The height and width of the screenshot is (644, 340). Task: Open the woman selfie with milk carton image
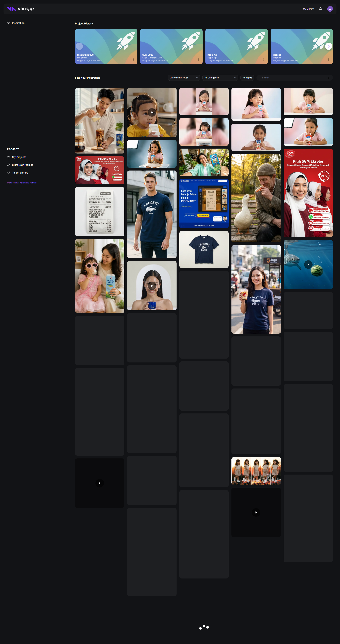click(x=204, y=162)
